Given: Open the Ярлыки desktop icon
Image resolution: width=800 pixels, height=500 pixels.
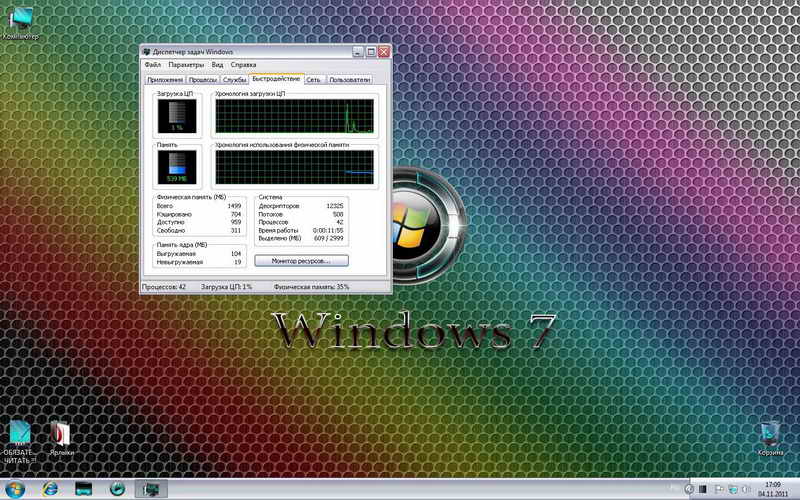Looking at the screenshot, I should pyautogui.click(x=61, y=439).
